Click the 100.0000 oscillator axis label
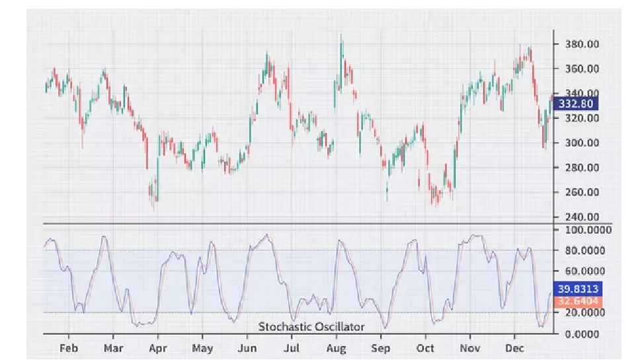This screenshot has width=644, height=362. (588, 231)
